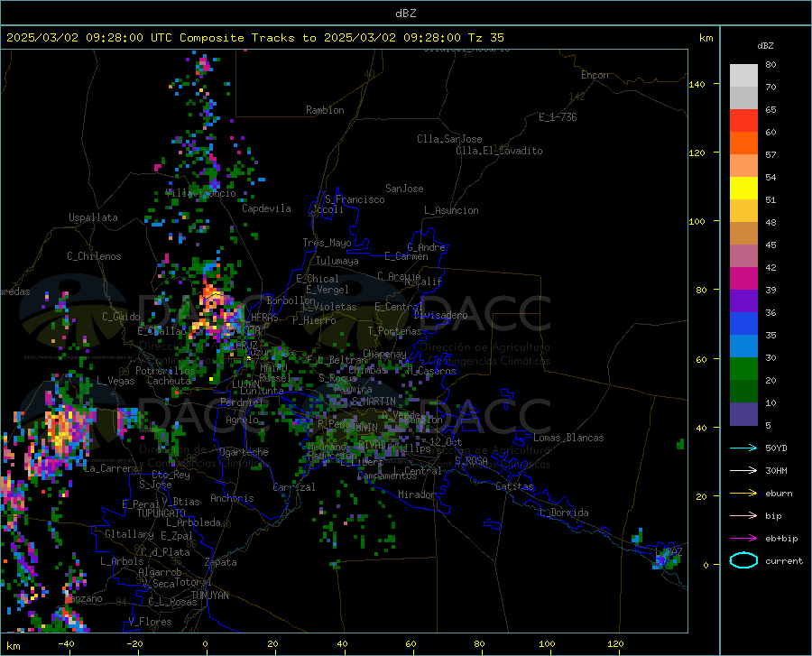The image size is (812, 656).
Task: Click the green 20 dBZ legend swatch
Action: [x=743, y=369]
